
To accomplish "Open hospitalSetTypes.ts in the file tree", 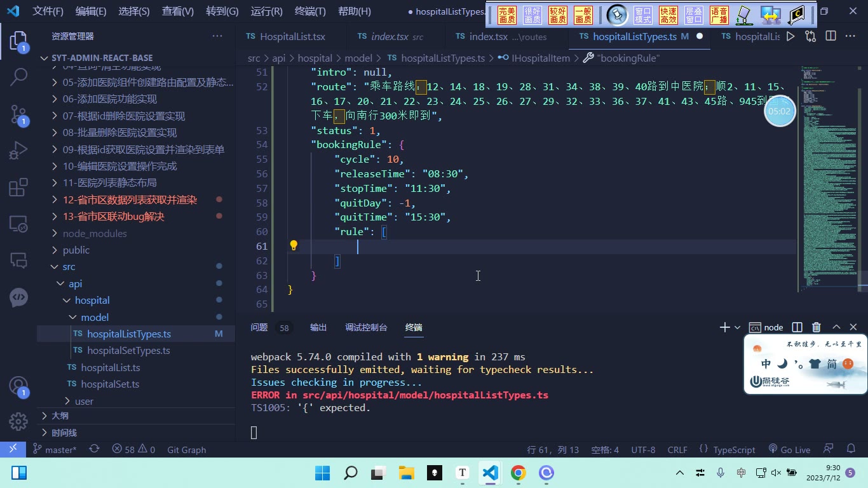I will click(x=128, y=350).
